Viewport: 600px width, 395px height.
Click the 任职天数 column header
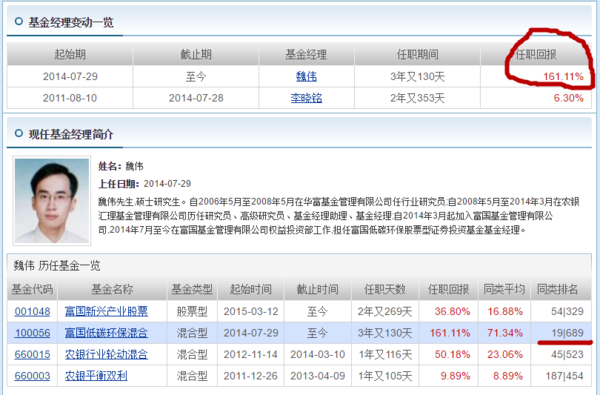pos(385,289)
